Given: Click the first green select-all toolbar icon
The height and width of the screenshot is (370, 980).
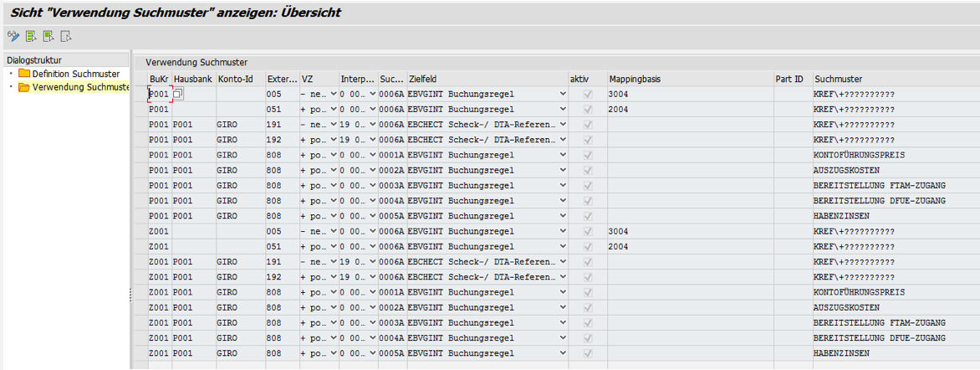Looking at the screenshot, I should click(x=31, y=36).
